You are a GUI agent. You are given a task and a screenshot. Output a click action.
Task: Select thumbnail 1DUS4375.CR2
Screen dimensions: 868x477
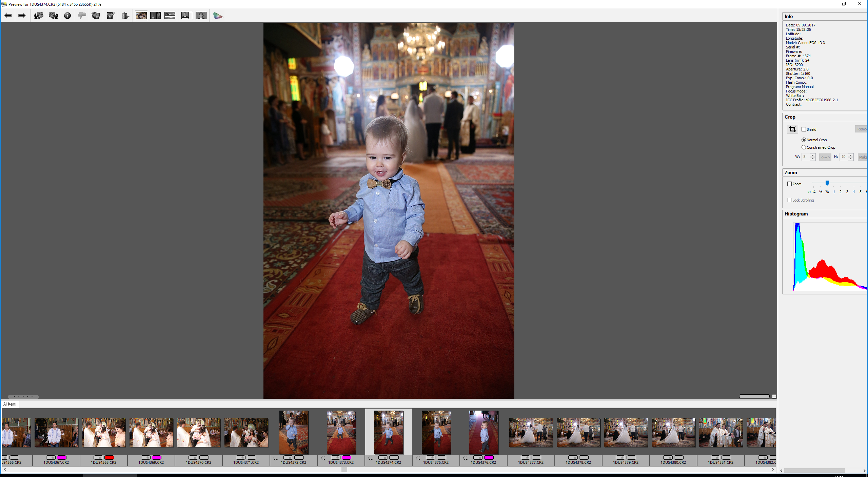[436, 432]
